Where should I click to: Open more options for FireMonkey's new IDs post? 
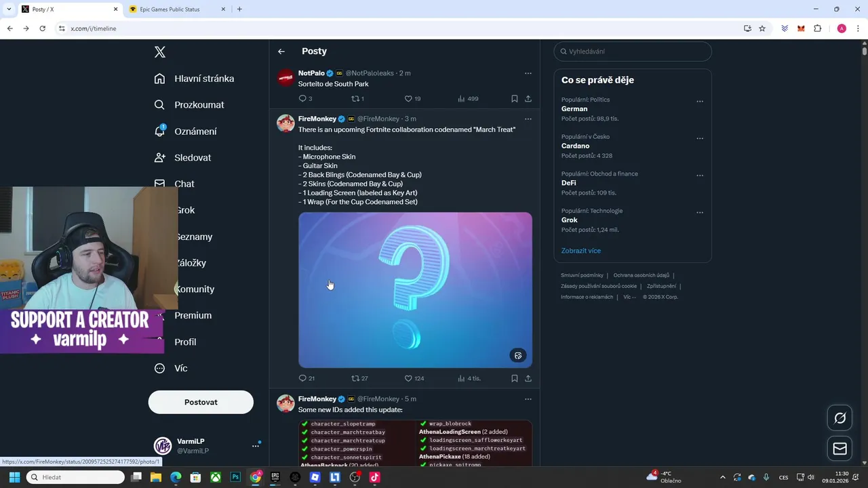tap(528, 399)
